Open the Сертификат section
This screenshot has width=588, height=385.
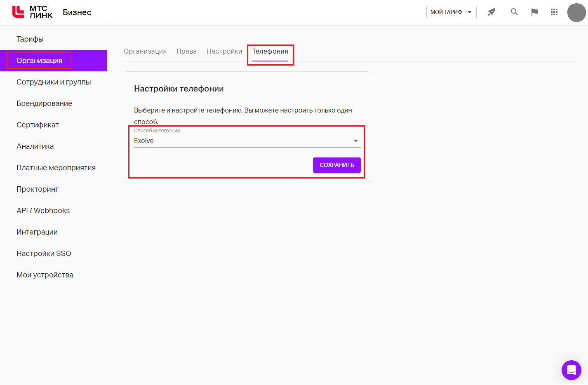tap(54, 125)
